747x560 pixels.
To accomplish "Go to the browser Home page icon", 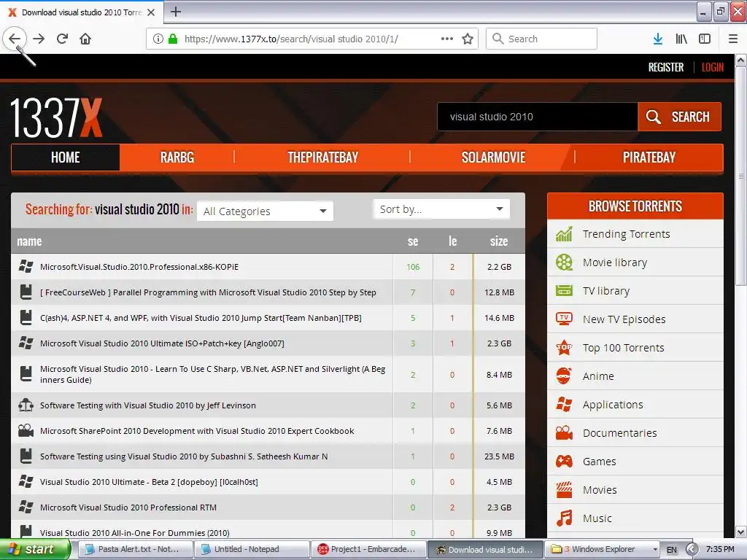I will [85, 39].
